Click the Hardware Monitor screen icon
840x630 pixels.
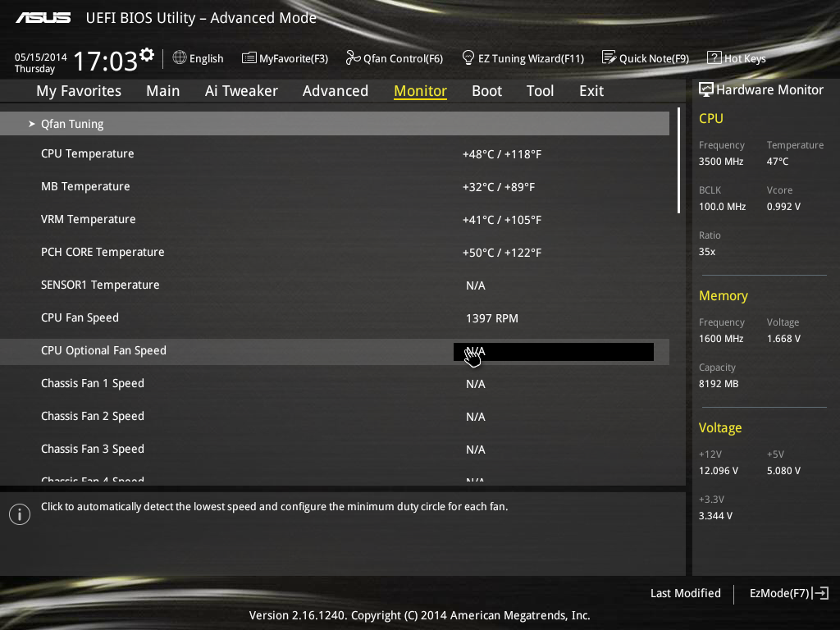click(x=706, y=89)
